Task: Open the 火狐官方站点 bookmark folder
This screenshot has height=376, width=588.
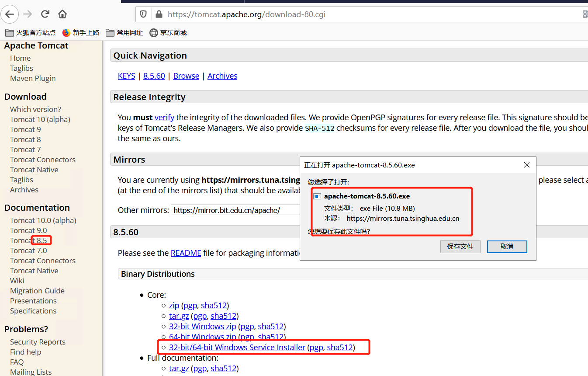Action: [31, 33]
